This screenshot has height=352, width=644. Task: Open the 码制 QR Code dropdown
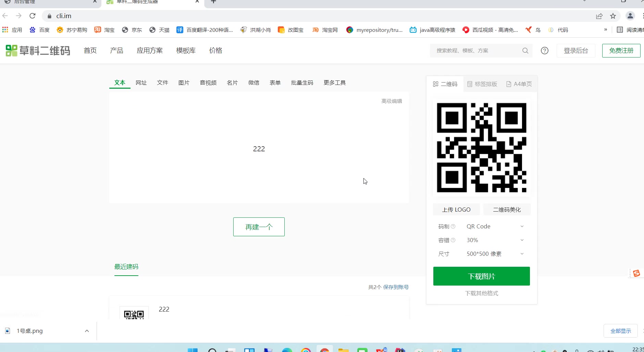point(495,226)
